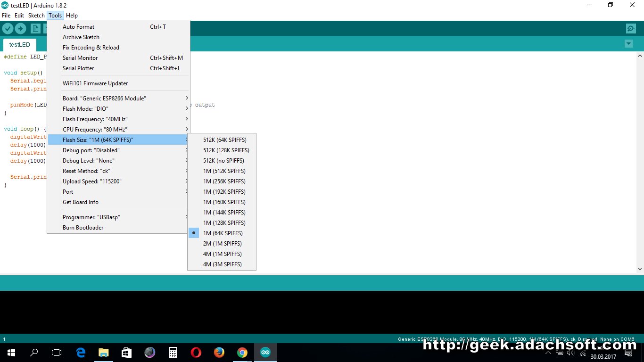Expand Debug Level: None submenu
Screen dimensions: 644x362
pyautogui.click(x=118, y=161)
